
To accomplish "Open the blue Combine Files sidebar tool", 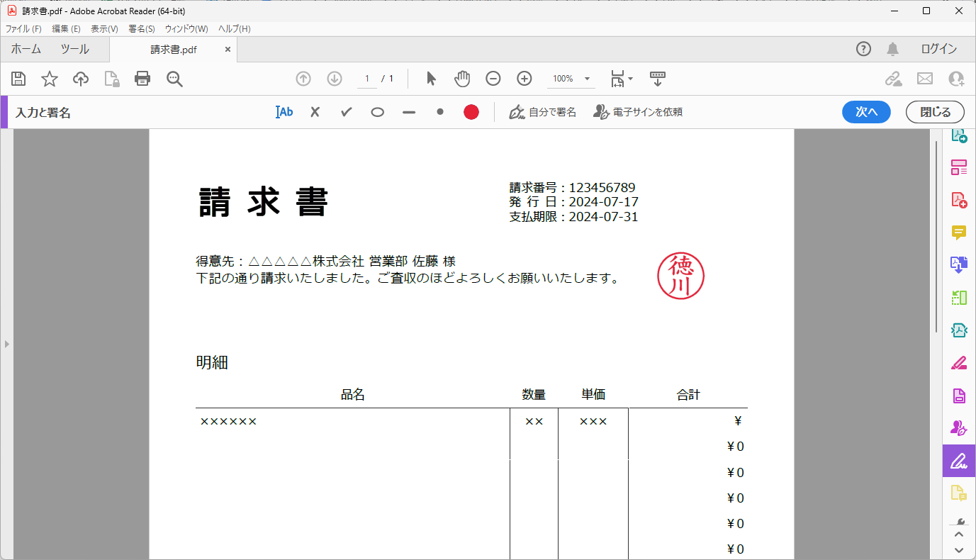I will pos(959,265).
